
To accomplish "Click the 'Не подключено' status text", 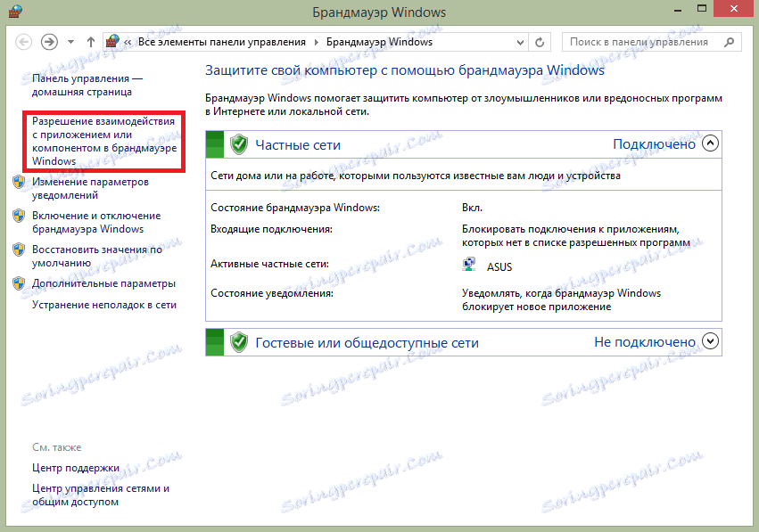I will (645, 342).
